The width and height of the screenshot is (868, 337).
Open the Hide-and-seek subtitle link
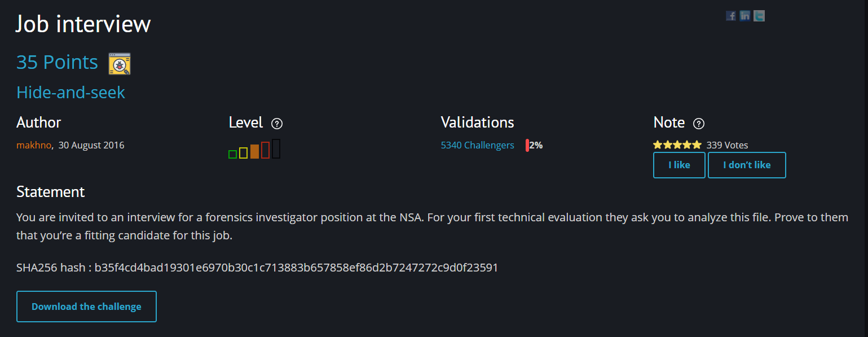71,93
